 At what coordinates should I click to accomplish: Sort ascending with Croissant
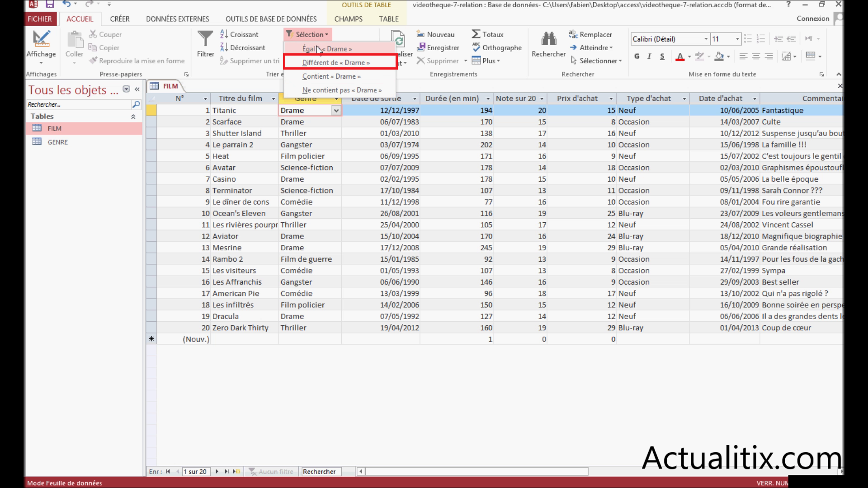point(239,34)
